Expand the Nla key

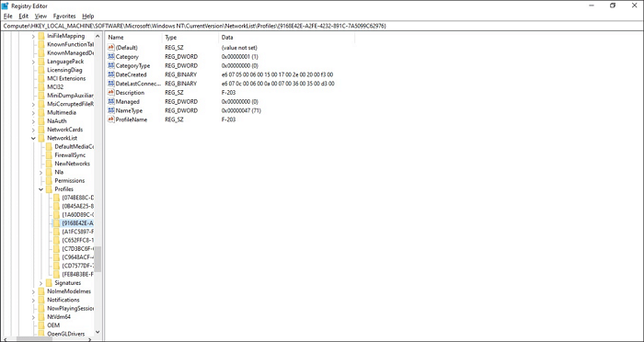point(40,173)
